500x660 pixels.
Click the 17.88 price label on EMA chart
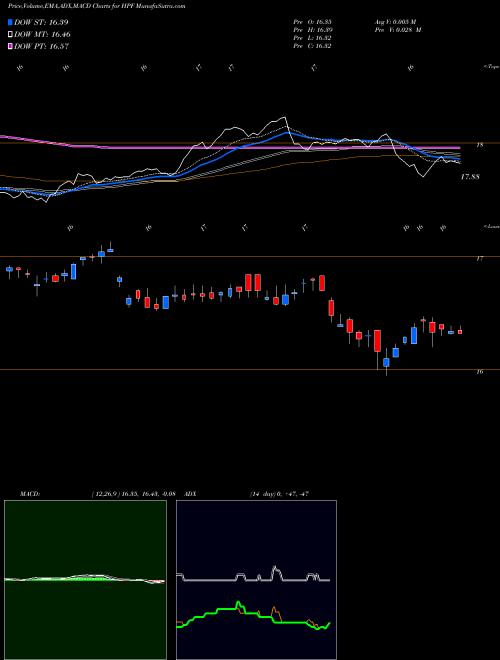point(470,177)
